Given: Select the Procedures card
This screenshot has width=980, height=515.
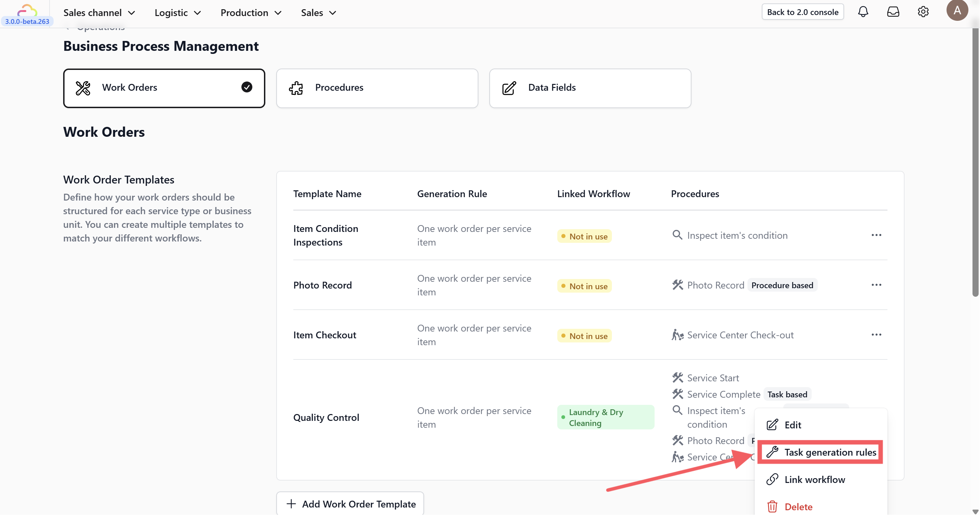Looking at the screenshot, I should coord(377,88).
